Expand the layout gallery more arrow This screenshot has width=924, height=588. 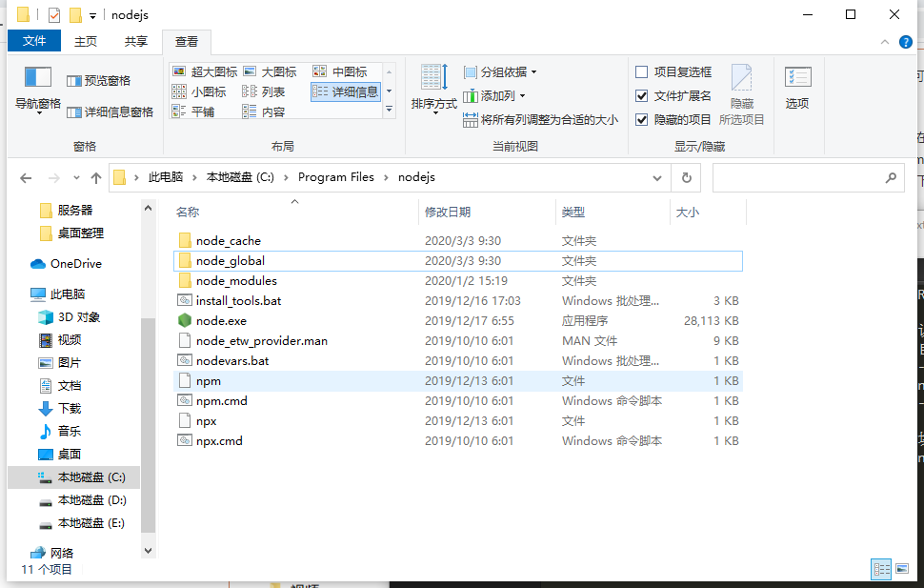click(x=389, y=110)
